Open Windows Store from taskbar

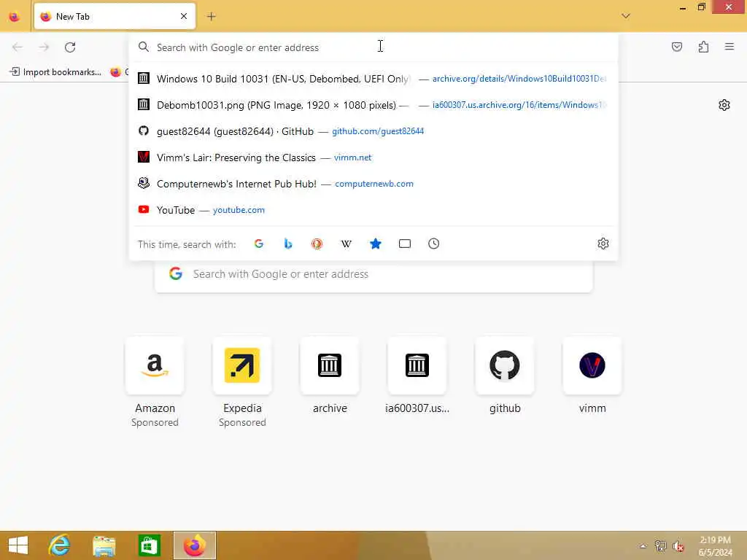pyautogui.click(x=149, y=545)
